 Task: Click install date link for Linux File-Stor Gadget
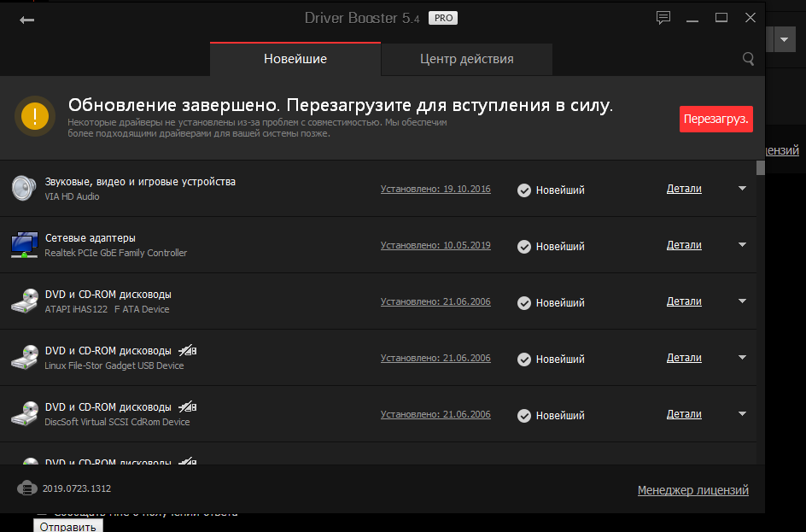click(x=435, y=359)
